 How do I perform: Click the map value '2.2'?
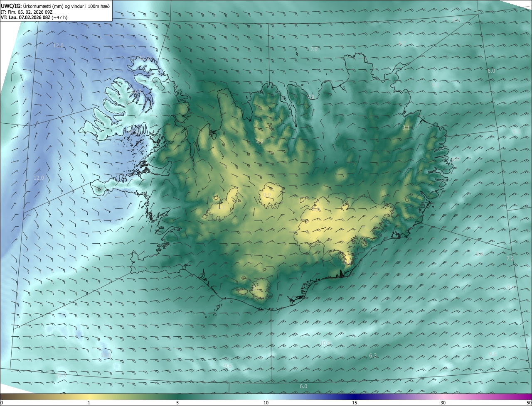pos(260,142)
